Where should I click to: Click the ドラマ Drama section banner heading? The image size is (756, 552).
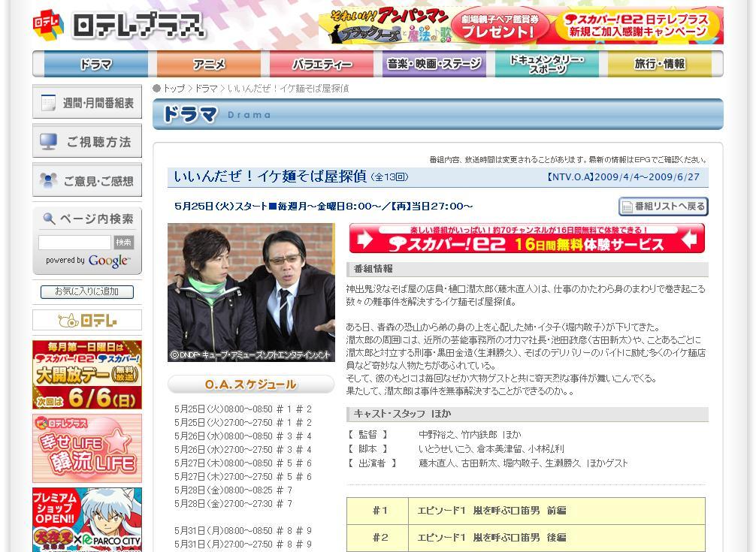pyautogui.click(x=438, y=115)
